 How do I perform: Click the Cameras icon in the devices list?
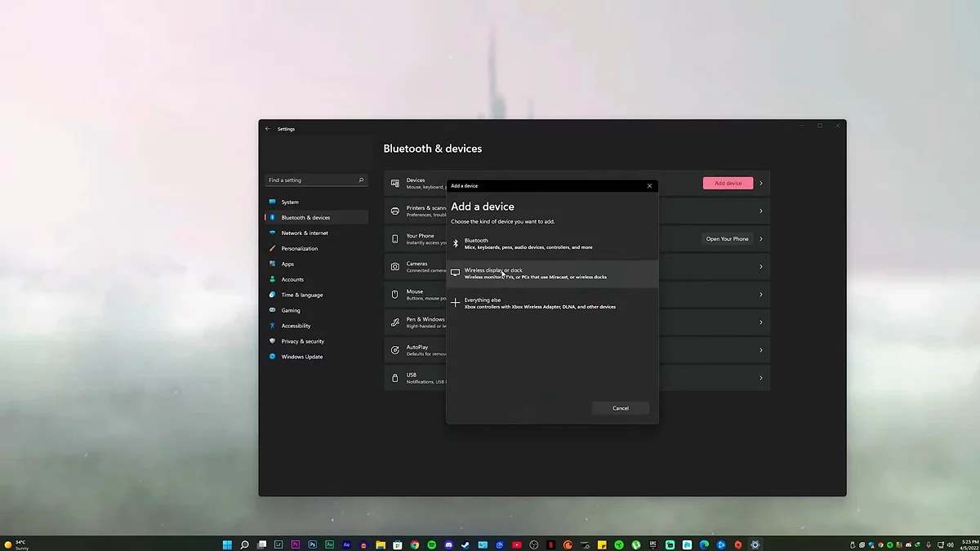tap(395, 267)
